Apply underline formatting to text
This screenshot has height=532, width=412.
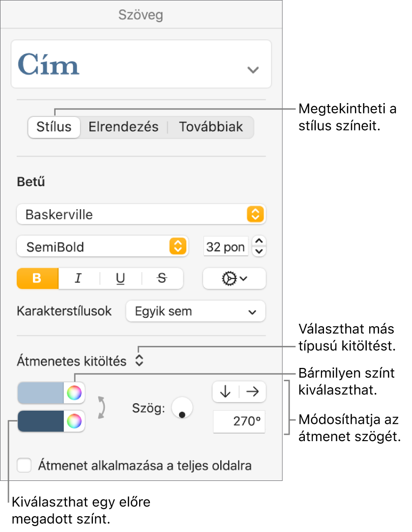(x=120, y=279)
